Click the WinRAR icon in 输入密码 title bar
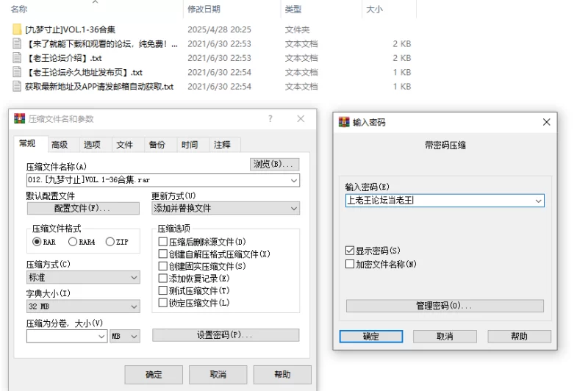This screenshot has width=588, height=391. coord(343,122)
